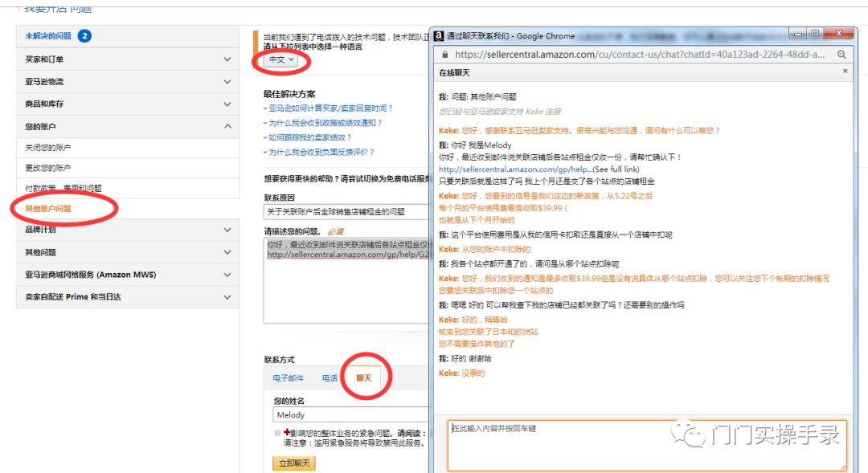Click the unresolved issues count badge 2
This screenshot has width=868, height=473.
pos(84,36)
